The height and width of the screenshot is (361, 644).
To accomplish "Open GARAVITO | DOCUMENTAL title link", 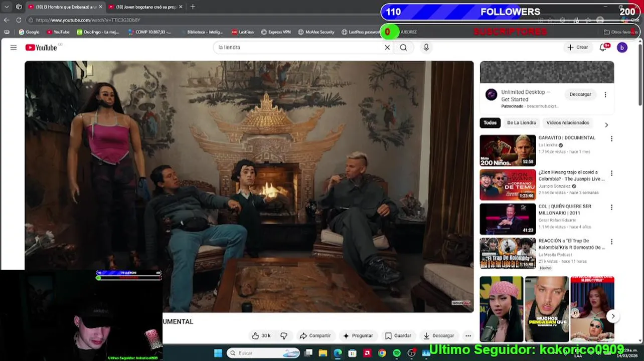I will (567, 138).
